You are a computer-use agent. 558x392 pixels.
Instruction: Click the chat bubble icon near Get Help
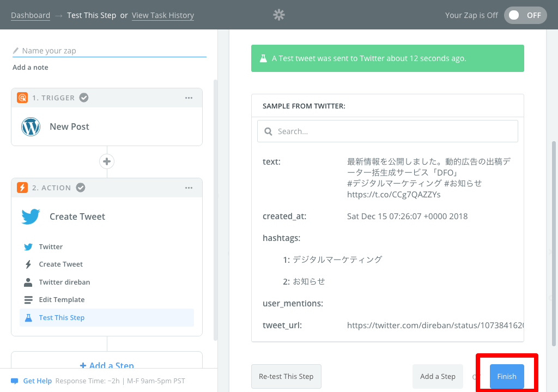[15, 381]
